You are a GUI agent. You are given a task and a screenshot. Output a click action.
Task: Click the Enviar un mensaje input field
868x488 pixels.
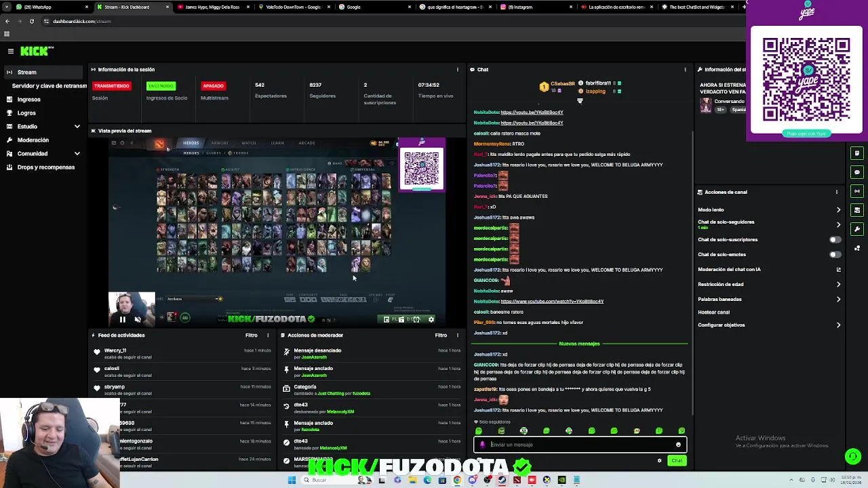coord(580,445)
